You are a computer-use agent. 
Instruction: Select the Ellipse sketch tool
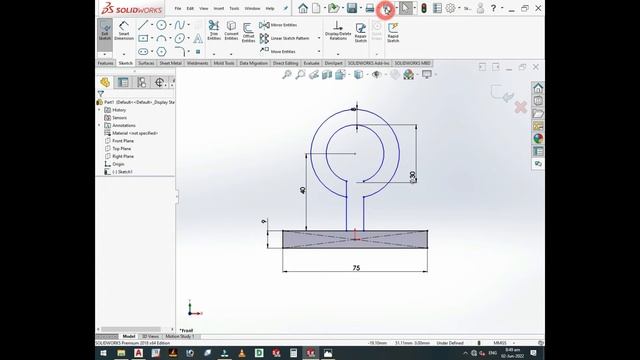click(x=180, y=38)
